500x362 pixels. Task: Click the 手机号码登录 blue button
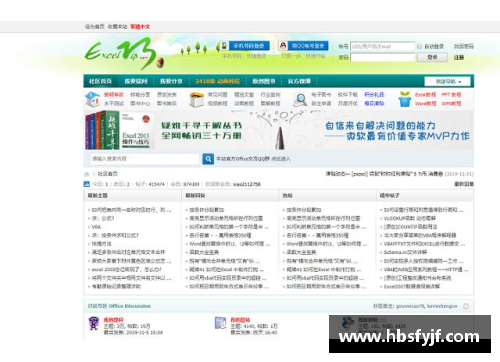pyautogui.click(x=249, y=46)
